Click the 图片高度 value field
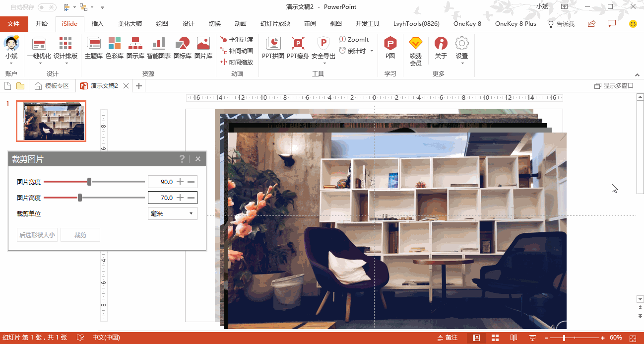This screenshot has width=644, height=344. [161, 198]
